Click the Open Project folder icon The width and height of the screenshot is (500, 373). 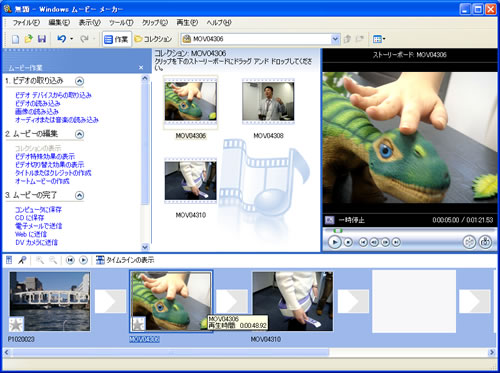coord(29,39)
